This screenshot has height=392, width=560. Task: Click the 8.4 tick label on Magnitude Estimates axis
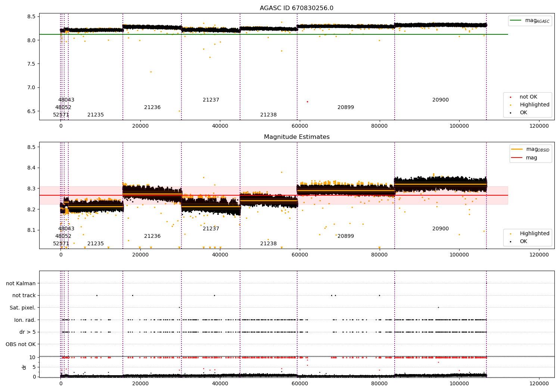31,168
